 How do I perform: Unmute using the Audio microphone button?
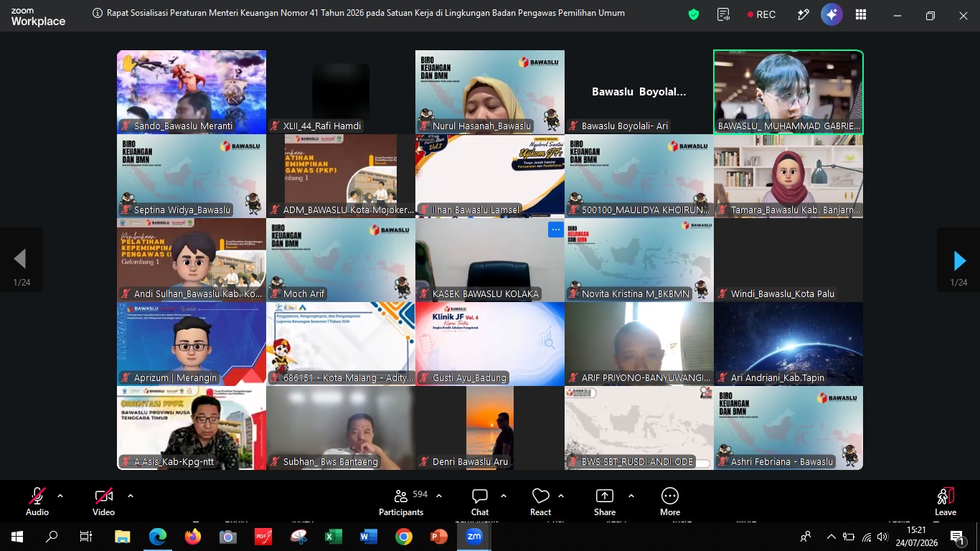(x=37, y=501)
